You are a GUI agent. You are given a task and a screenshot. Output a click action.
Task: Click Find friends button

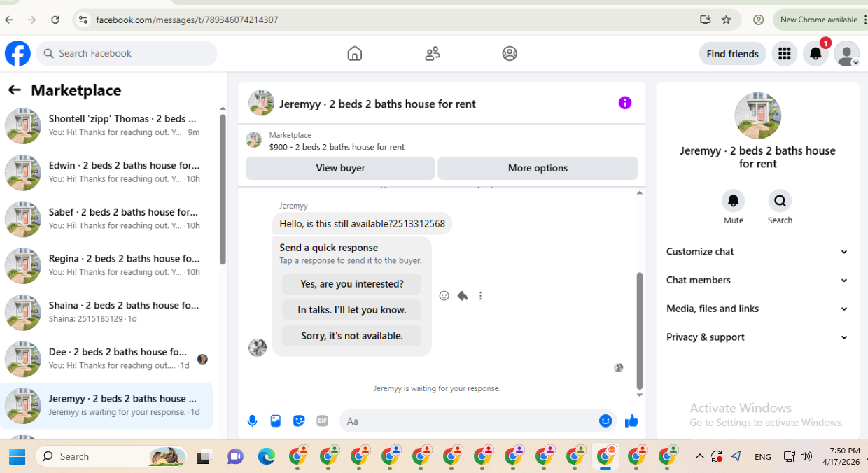point(732,54)
